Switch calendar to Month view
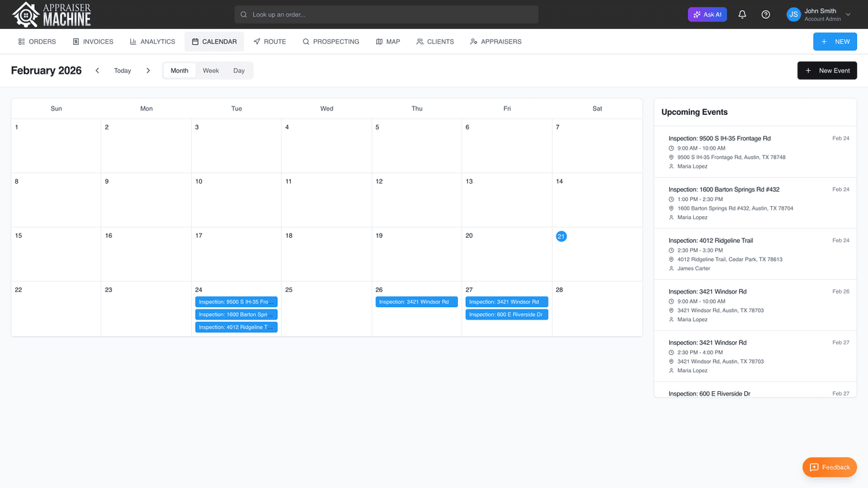This screenshot has height=488, width=868. click(179, 70)
